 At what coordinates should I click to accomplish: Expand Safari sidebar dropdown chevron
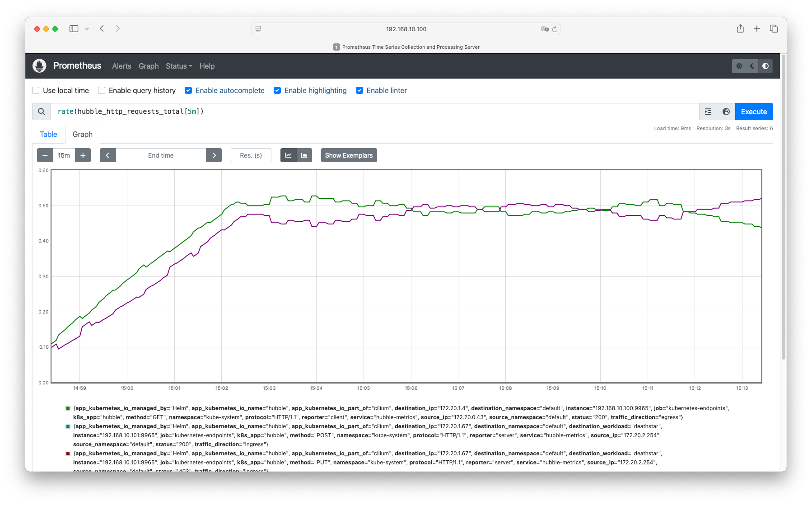87,29
